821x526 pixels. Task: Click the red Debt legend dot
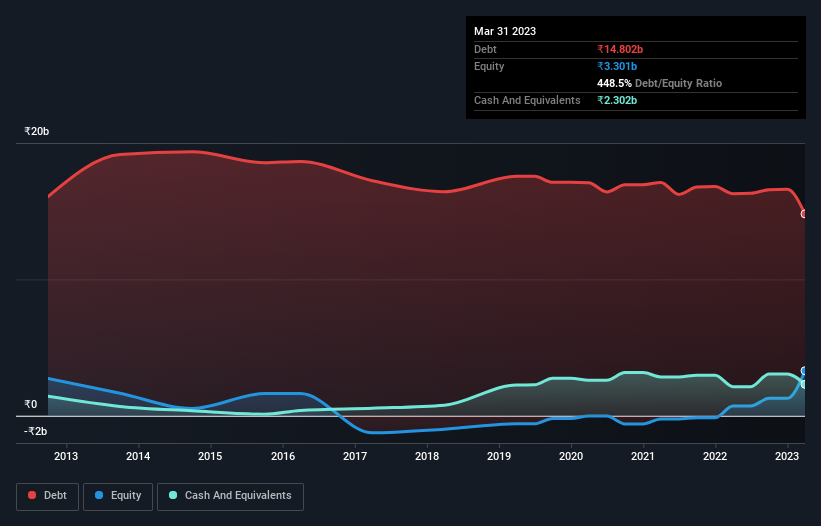click(32, 495)
